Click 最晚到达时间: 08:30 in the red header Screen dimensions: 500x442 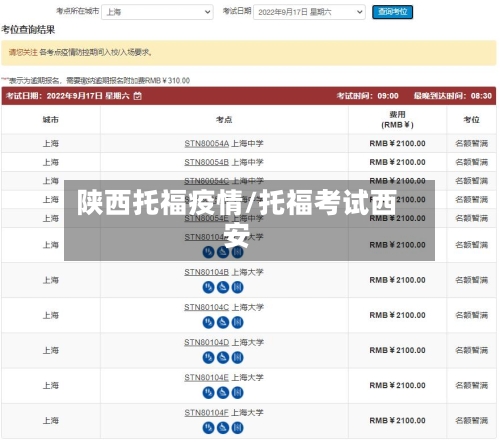click(453, 96)
